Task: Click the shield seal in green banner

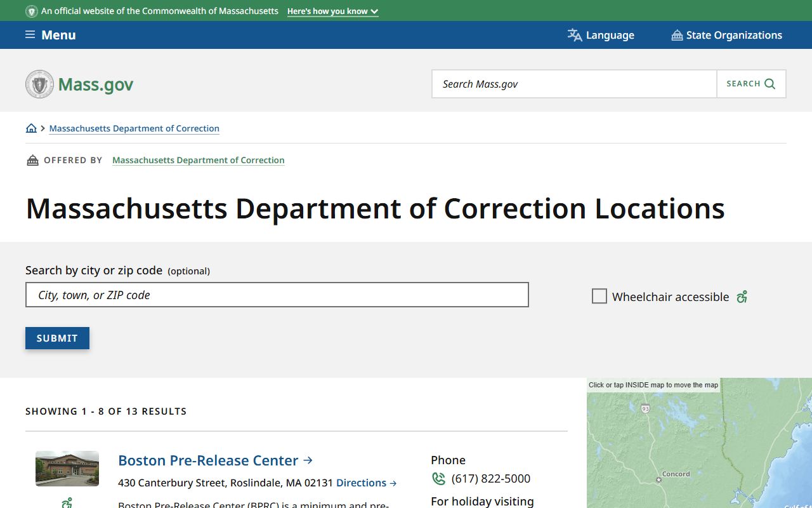Action: coord(32,11)
